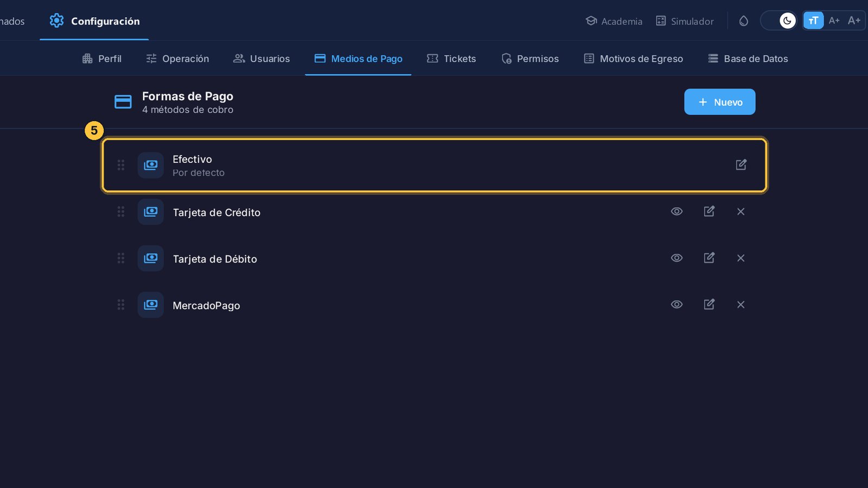Switch to the Operación tab
The image size is (868, 488).
tap(177, 59)
